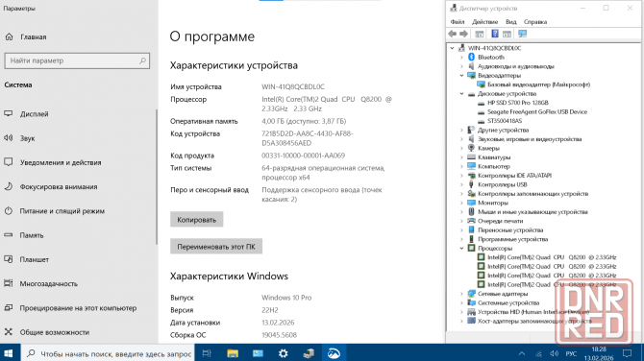This screenshot has width=644, height=361.
Task: Open Фокусировка внимания in sidebar
Action: click(x=59, y=186)
